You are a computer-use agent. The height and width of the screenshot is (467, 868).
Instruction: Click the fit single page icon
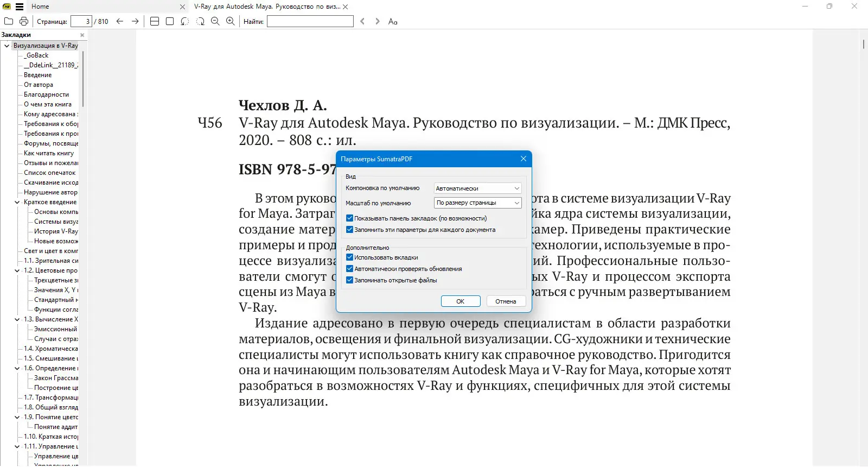(x=170, y=21)
